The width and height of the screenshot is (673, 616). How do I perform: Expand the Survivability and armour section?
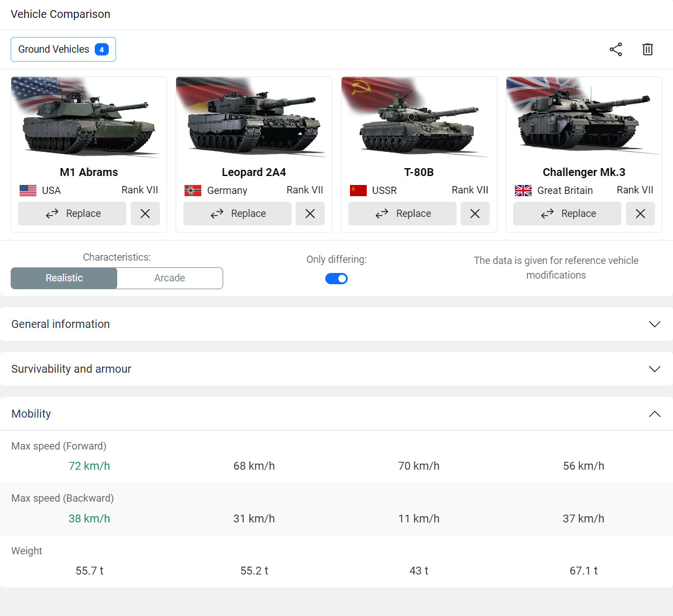pos(336,369)
